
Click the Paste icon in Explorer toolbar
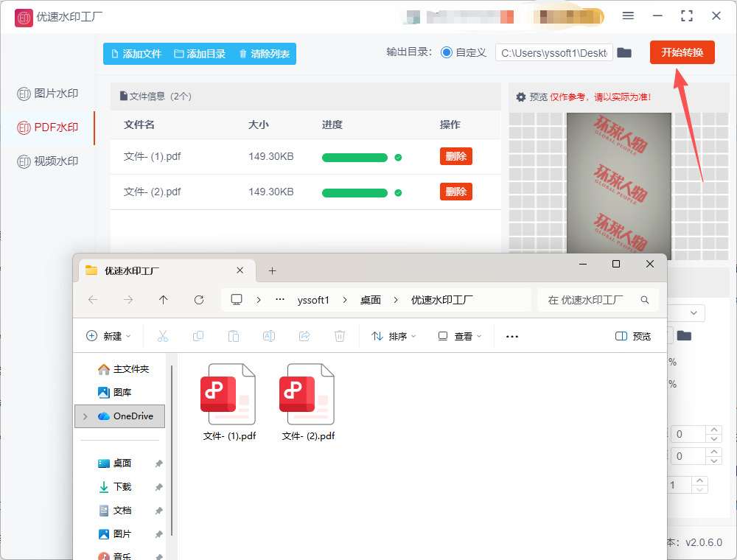point(234,337)
